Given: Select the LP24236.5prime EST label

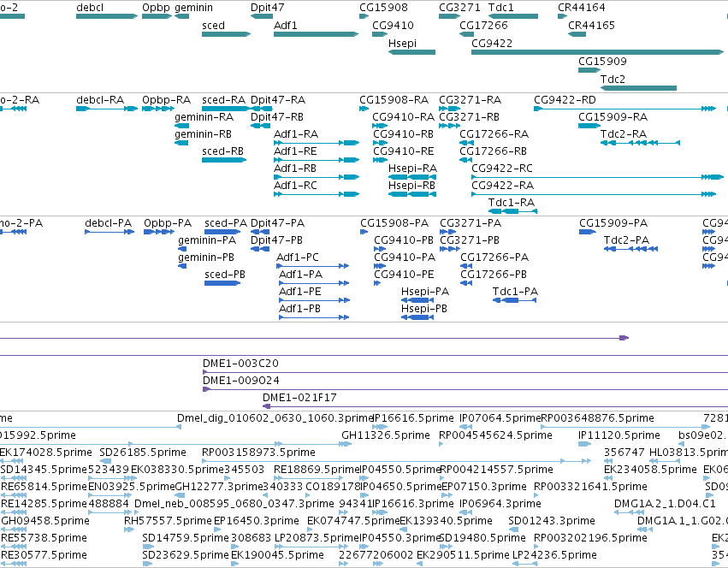Looking at the screenshot, I should pyautogui.click(x=554, y=555).
